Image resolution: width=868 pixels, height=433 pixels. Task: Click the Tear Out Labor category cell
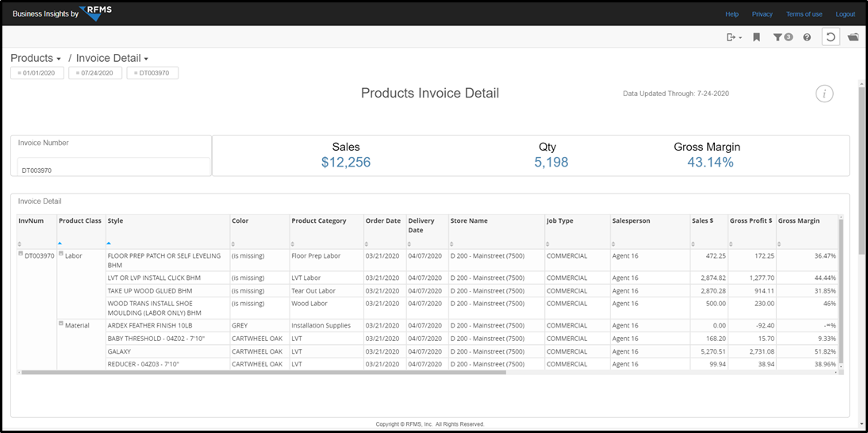(x=327, y=290)
